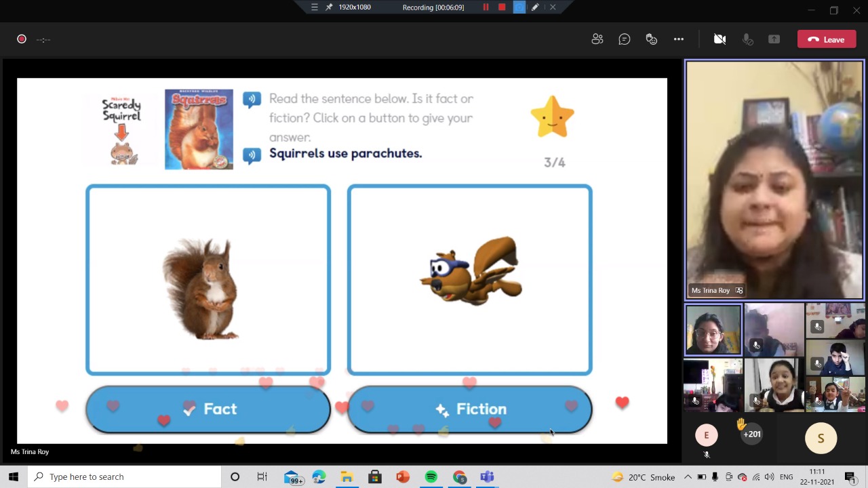868x488 pixels.
Task: Pin the recording toolbar
Action: [x=329, y=7]
